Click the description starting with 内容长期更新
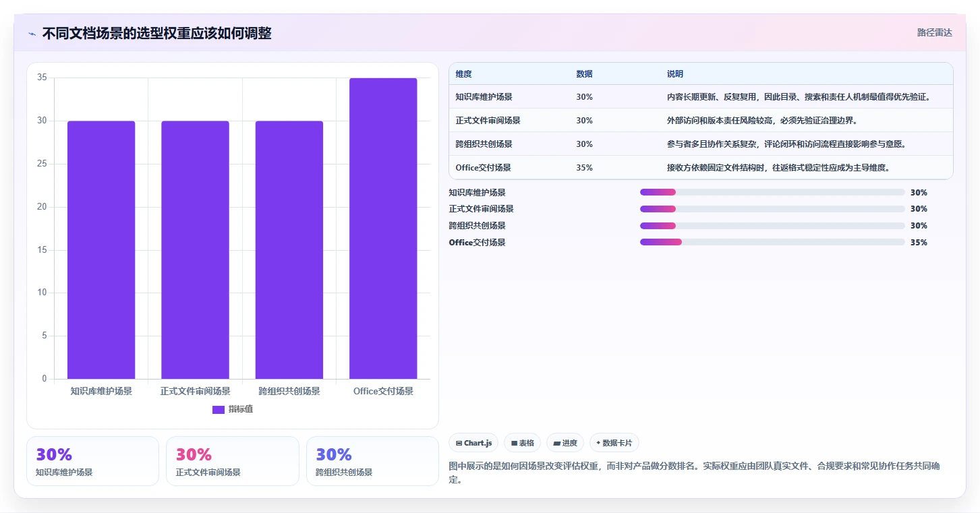Viewport: 980px width, 513px height. (799, 97)
